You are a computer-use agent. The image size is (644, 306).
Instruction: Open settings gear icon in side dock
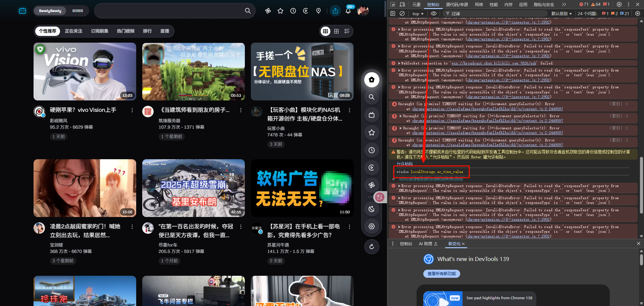372,226
